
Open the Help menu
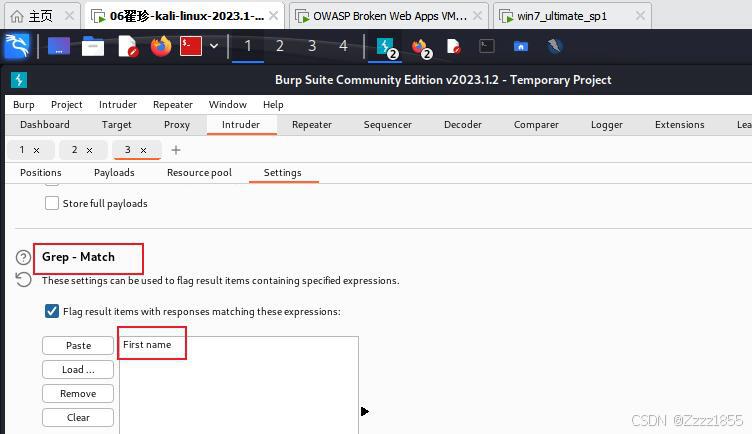pos(273,105)
